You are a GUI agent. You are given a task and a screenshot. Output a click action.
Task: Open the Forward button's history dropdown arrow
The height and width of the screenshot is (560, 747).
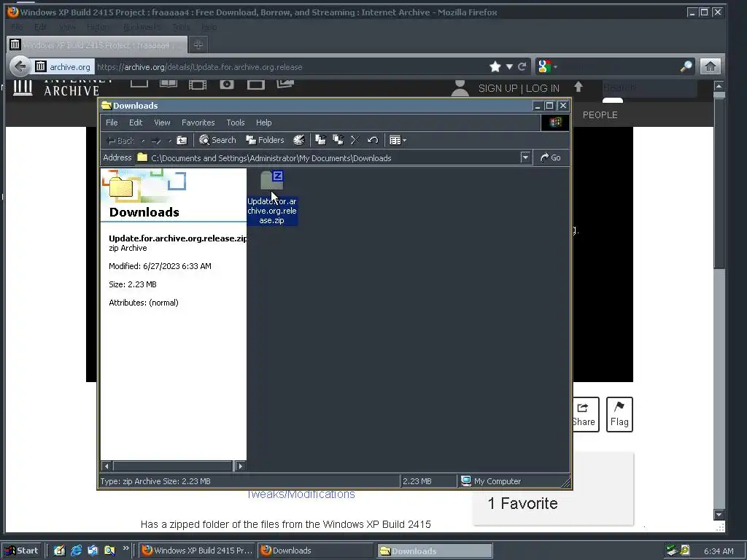click(169, 141)
